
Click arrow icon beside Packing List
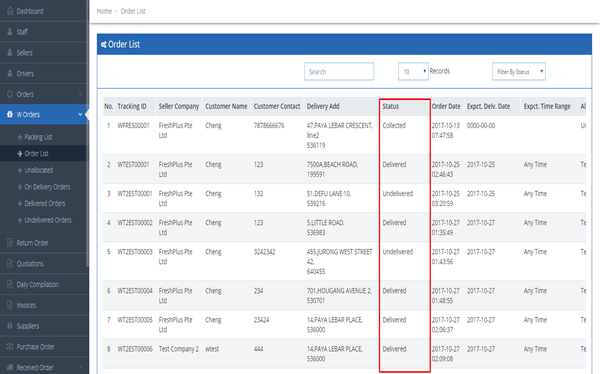[20, 137]
